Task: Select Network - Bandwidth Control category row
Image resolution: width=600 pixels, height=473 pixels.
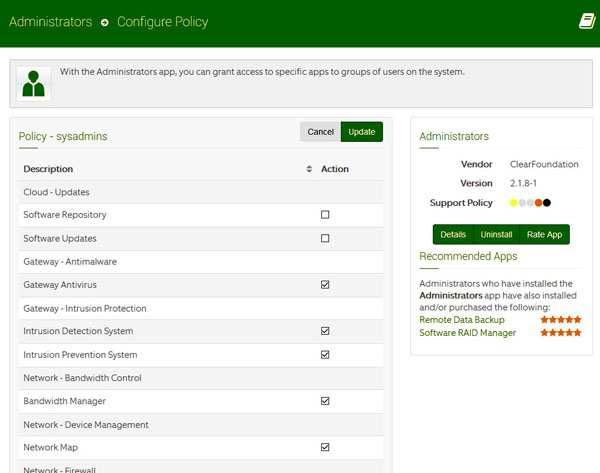Action: [x=201, y=378]
